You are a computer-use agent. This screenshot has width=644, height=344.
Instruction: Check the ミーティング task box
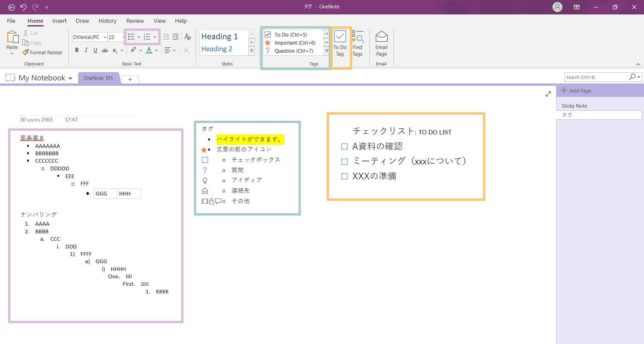tap(344, 161)
